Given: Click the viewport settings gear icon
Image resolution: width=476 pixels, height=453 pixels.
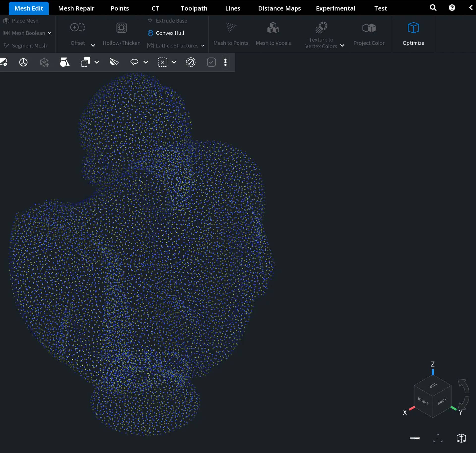Looking at the screenshot, I should coord(4,62).
